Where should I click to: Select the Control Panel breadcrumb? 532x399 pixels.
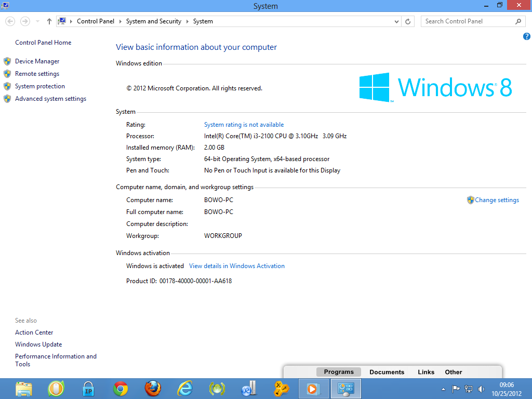pos(96,21)
